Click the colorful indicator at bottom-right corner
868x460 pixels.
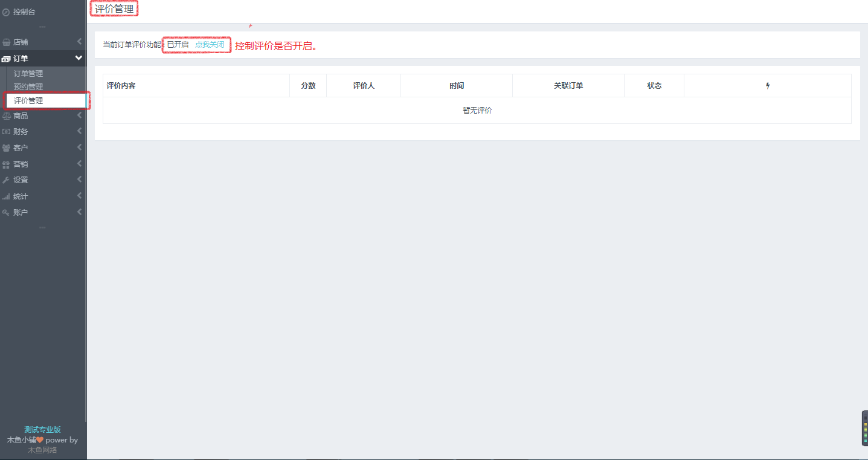coord(865,428)
